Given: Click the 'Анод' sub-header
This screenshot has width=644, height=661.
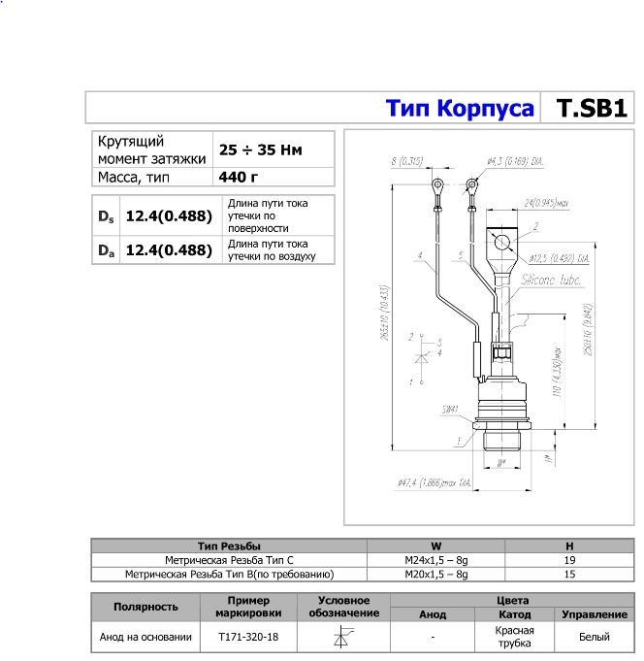Looking at the screenshot, I should click(433, 614).
